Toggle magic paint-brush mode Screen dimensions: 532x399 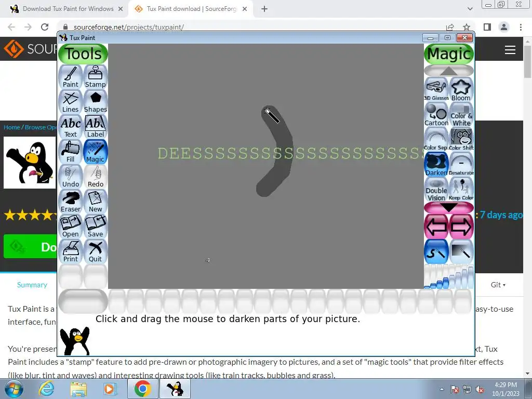(x=436, y=251)
